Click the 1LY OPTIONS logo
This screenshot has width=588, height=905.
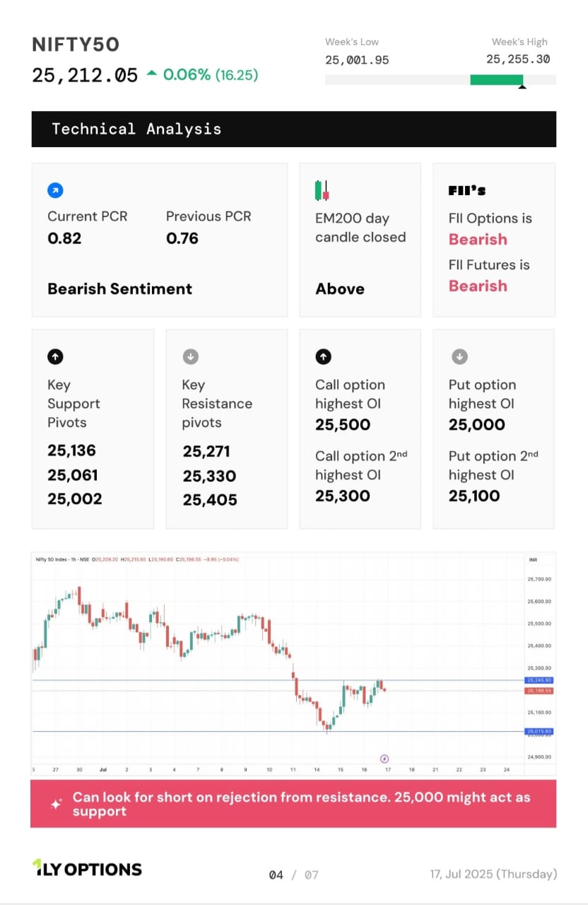[87, 869]
